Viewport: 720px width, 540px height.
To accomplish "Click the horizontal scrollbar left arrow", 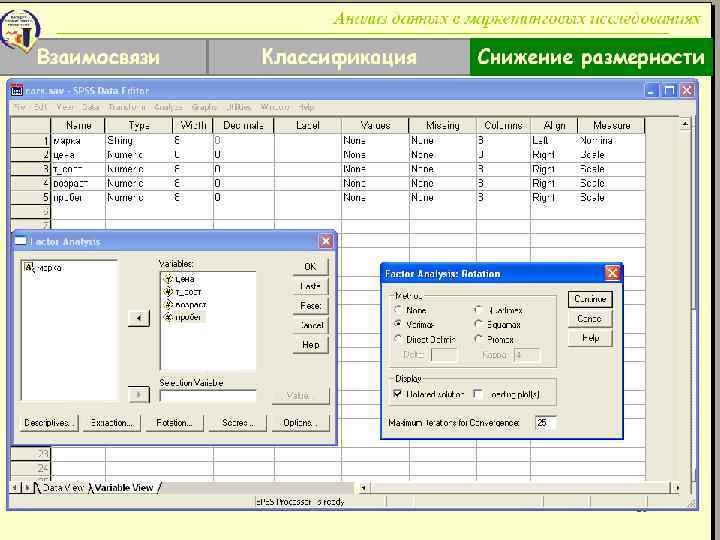I will 363,488.
